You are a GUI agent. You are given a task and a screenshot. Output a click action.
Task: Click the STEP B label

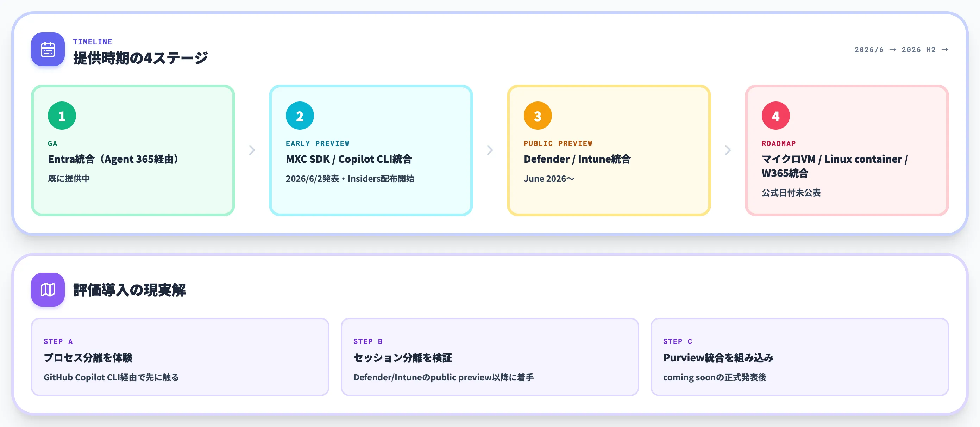368,342
